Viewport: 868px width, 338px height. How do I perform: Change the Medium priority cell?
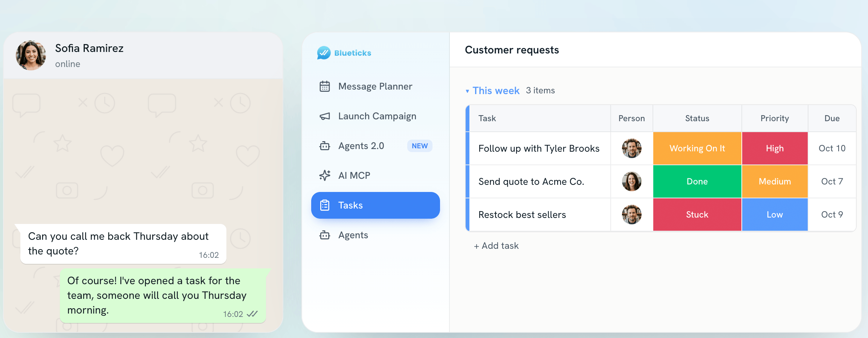point(775,181)
